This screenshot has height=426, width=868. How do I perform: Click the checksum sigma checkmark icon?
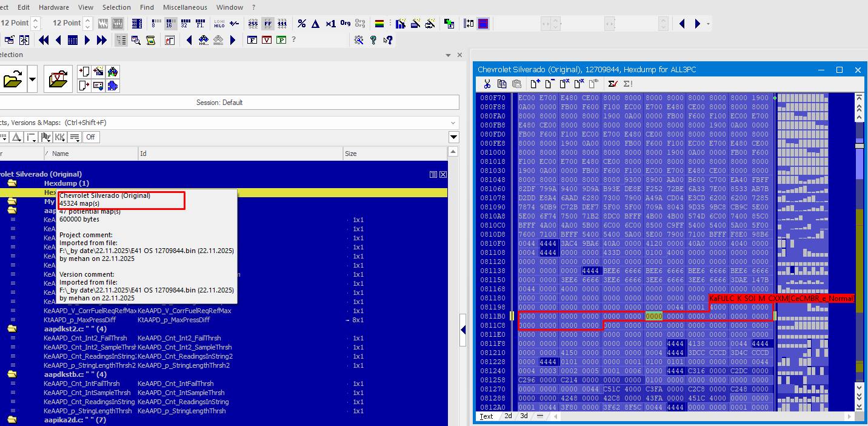613,84
